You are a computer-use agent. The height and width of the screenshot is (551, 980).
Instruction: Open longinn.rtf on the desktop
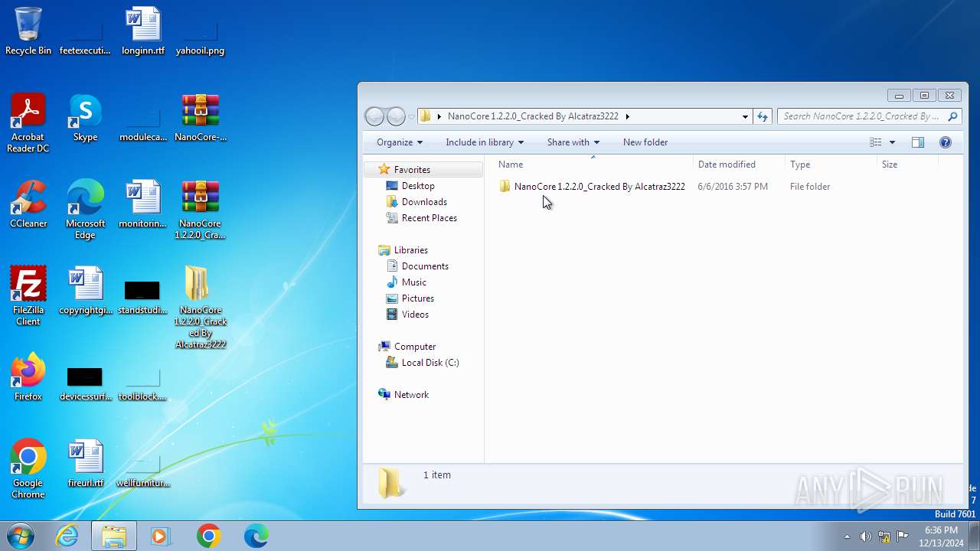pyautogui.click(x=143, y=31)
